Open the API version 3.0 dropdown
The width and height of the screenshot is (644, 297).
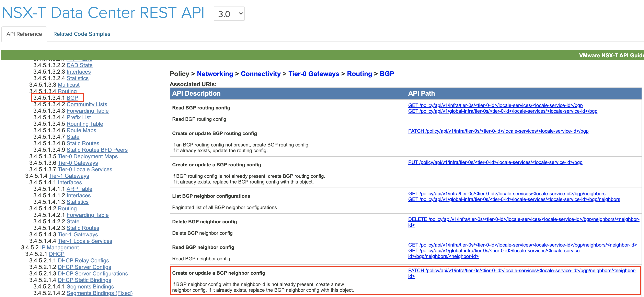(x=229, y=14)
